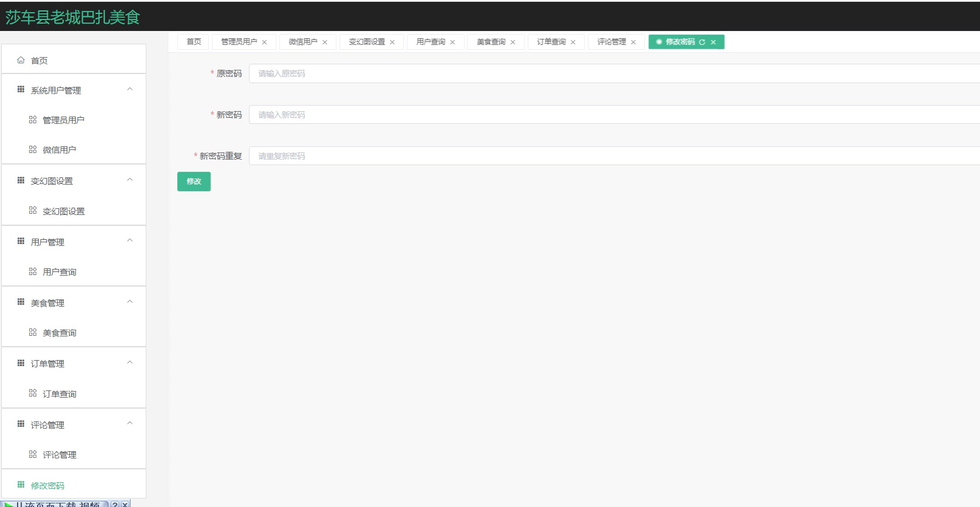Click the grid icon beside 系统用户管理
980x507 pixels.
point(21,90)
